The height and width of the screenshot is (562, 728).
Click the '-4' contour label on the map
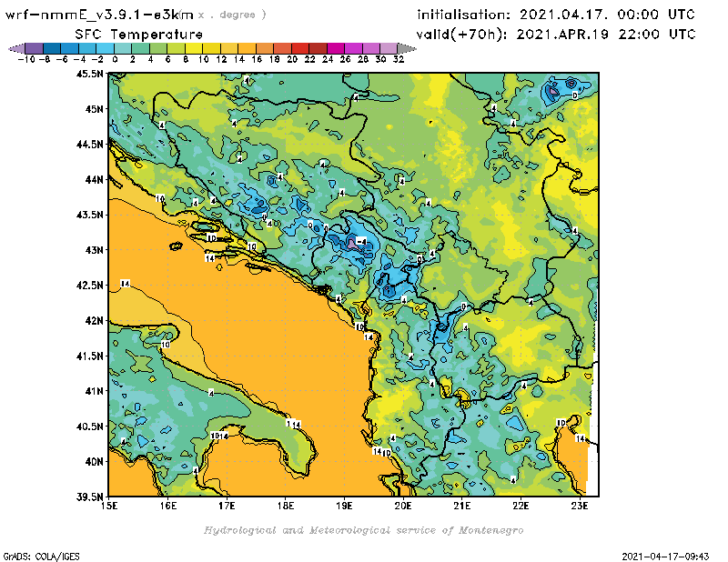[361, 241]
